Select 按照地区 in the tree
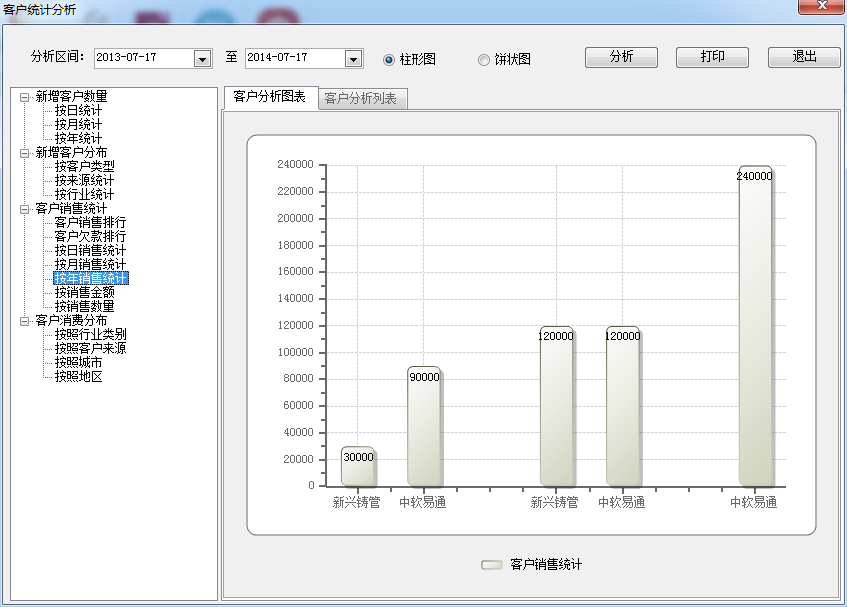The image size is (847, 607). [78, 376]
